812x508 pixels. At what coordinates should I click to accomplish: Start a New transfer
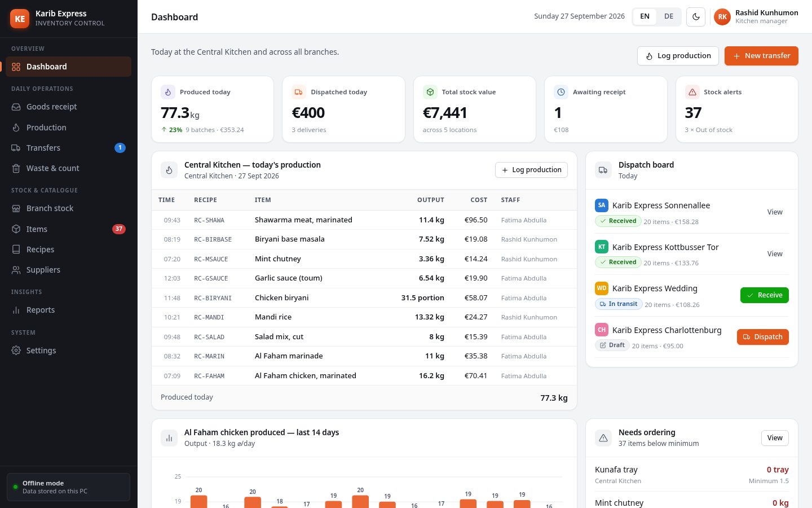click(761, 56)
